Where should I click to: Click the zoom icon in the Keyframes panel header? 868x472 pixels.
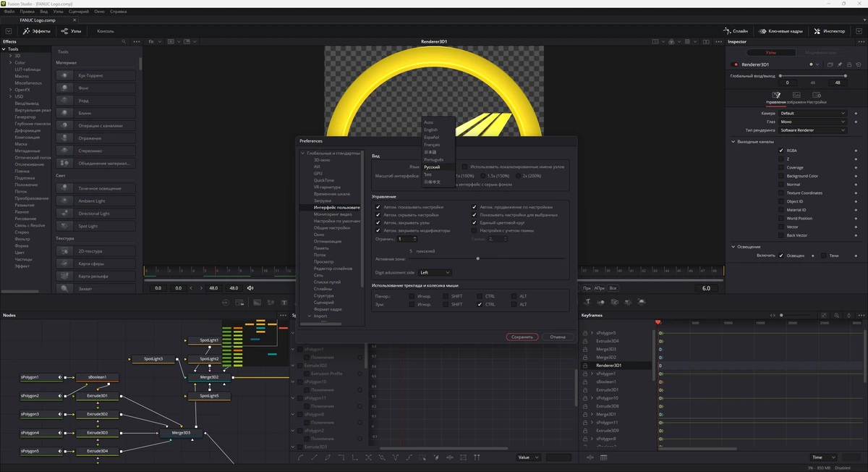[x=835, y=316]
